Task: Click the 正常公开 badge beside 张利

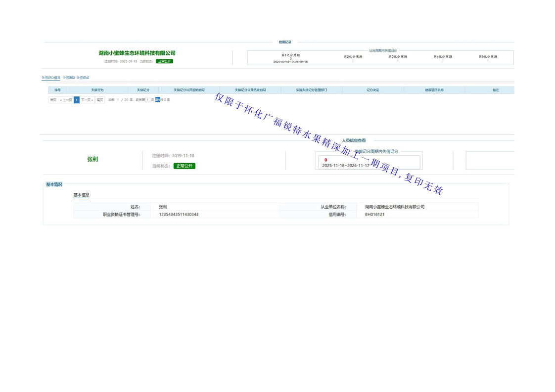Action: [x=185, y=166]
